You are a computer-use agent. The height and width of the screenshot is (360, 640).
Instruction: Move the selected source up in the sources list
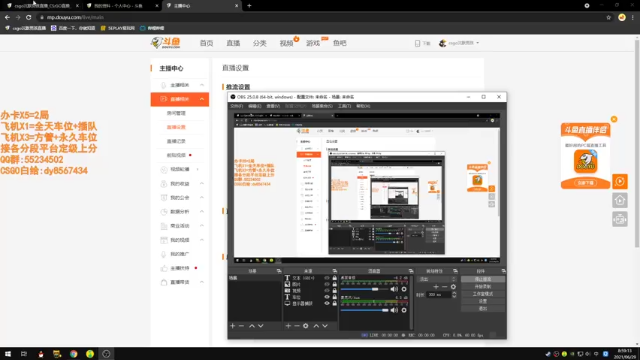(316, 326)
